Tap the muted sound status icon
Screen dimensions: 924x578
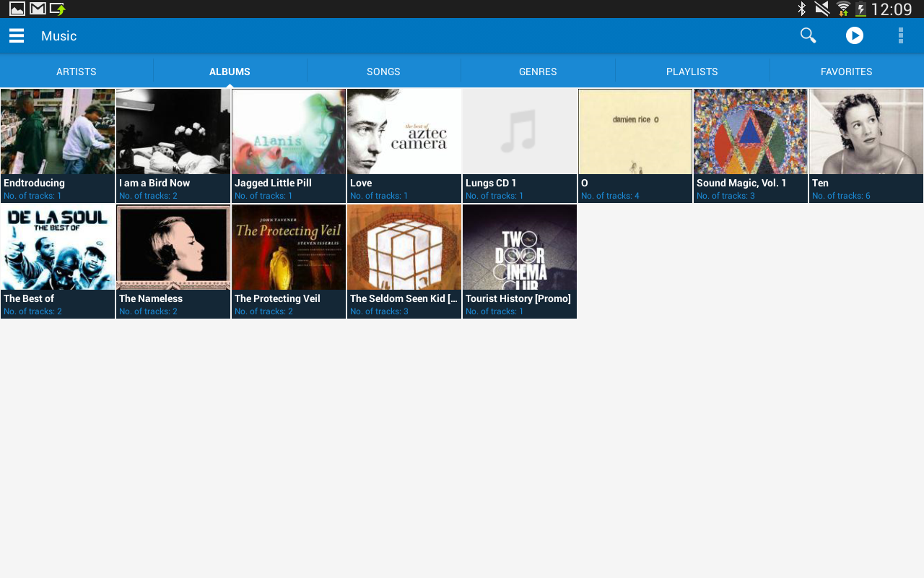822,9
